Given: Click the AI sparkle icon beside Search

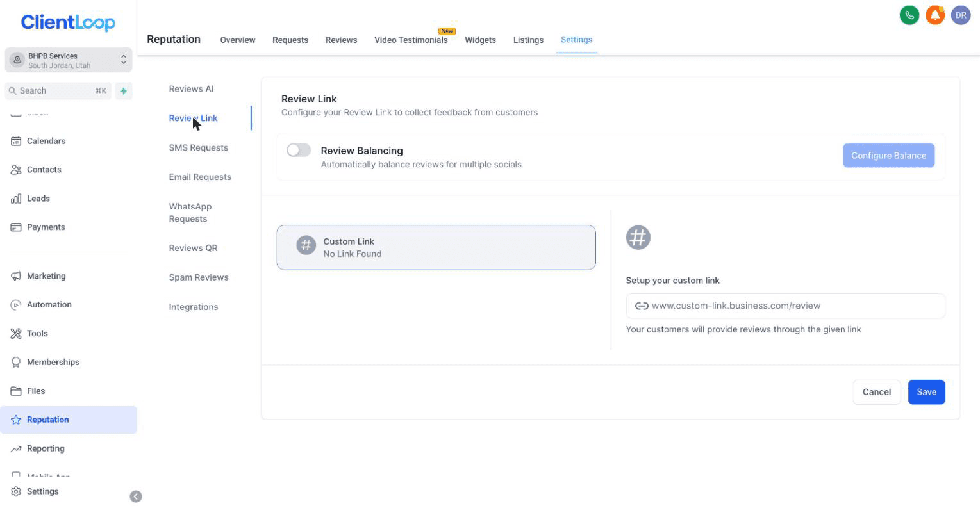Looking at the screenshot, I should coord(124,91).
